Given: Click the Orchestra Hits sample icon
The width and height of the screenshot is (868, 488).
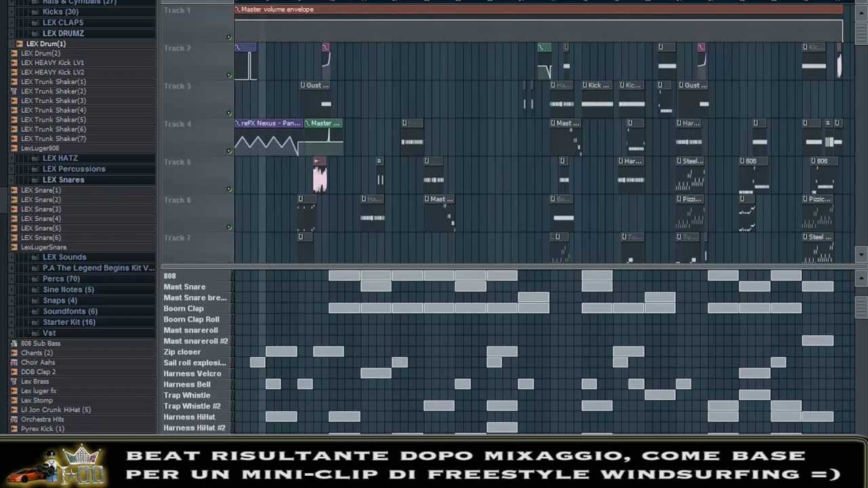Looking at the screenshot, I should [14, 420].
